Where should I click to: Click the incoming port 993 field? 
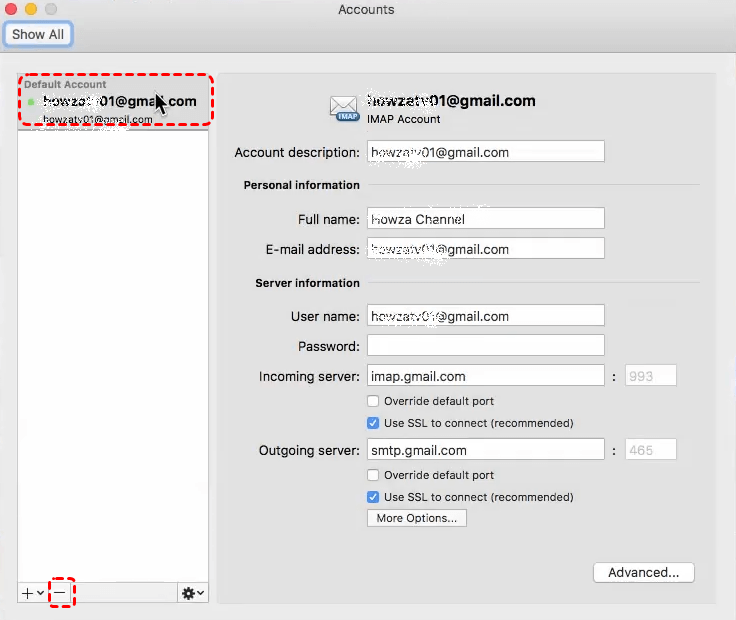click(651, 376)
